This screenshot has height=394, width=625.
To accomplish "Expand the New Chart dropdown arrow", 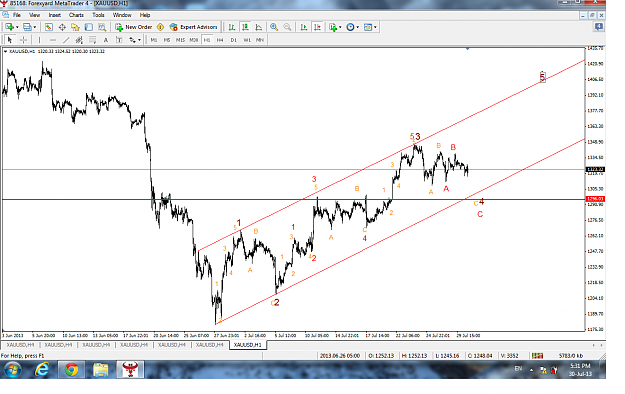I will [17, 27].
